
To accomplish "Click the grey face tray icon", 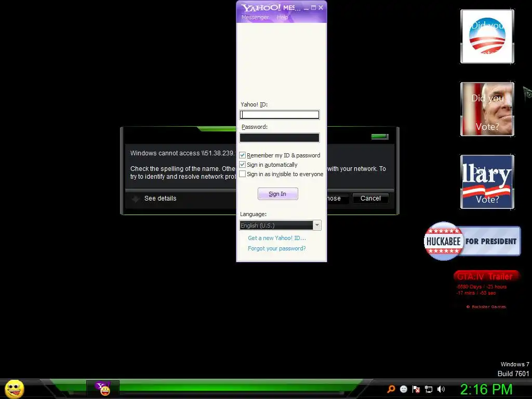I will pyautogui.click(x=403, y=389).
